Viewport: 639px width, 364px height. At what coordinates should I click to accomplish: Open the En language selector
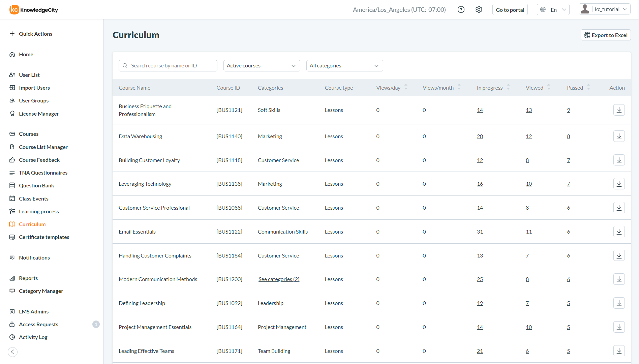click(x=553, y=9)
